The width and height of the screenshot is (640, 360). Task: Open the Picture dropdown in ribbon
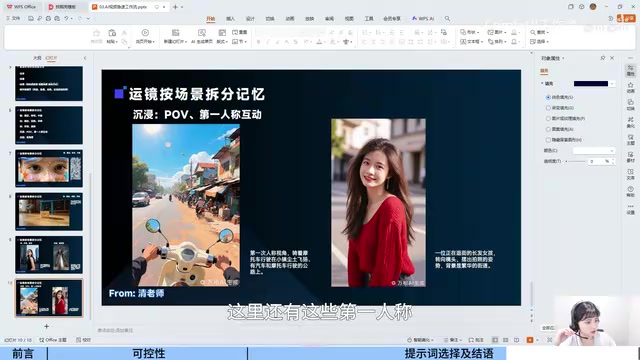pos(497,32)
